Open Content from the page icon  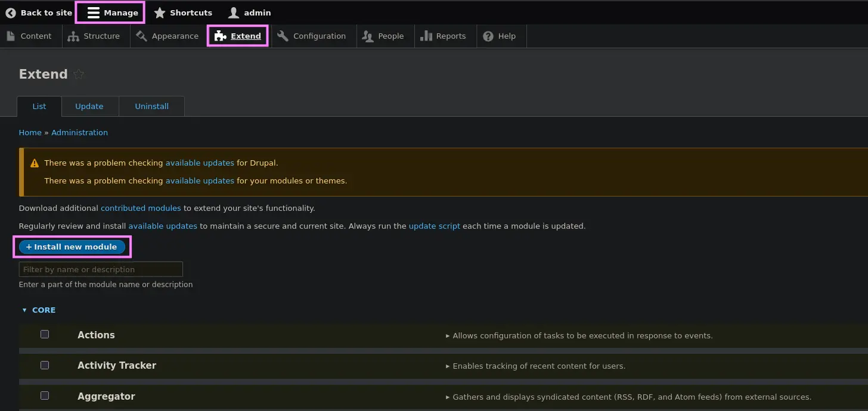click(x=11, y=36)
